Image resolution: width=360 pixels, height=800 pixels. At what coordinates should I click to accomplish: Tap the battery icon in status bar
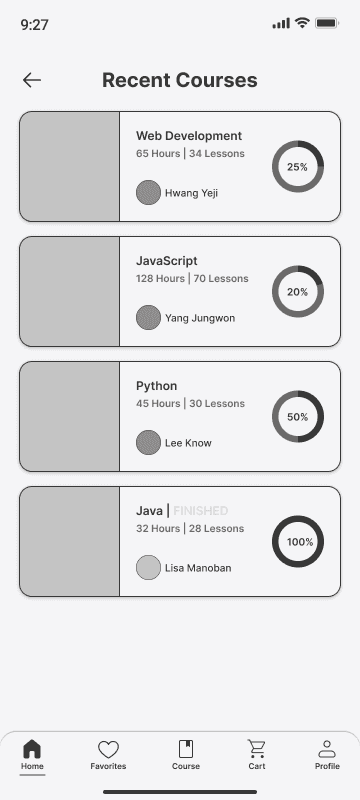327,23
